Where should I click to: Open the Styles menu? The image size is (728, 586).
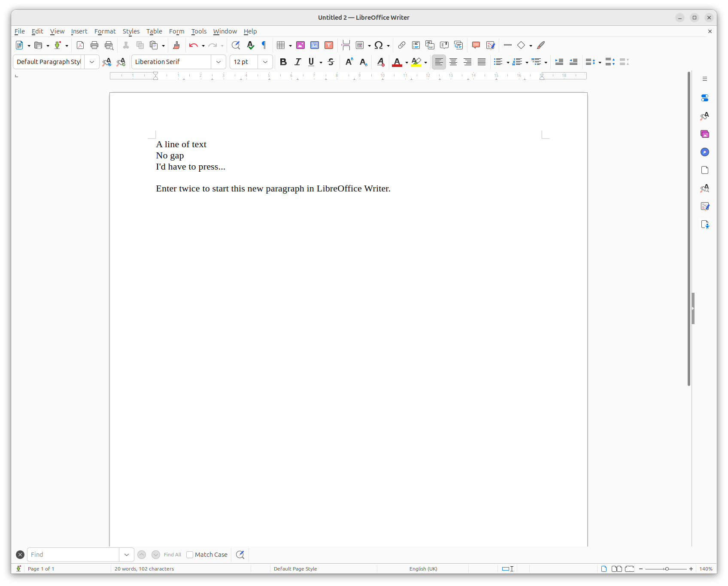131,31
